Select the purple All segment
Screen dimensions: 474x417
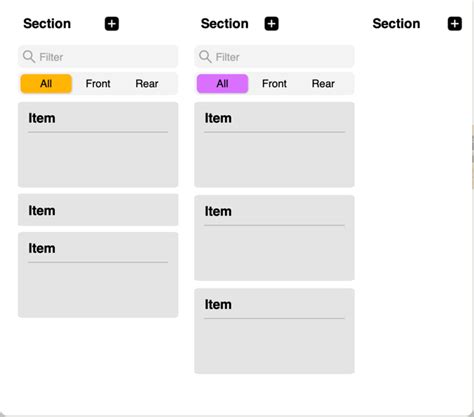[222, 83]
